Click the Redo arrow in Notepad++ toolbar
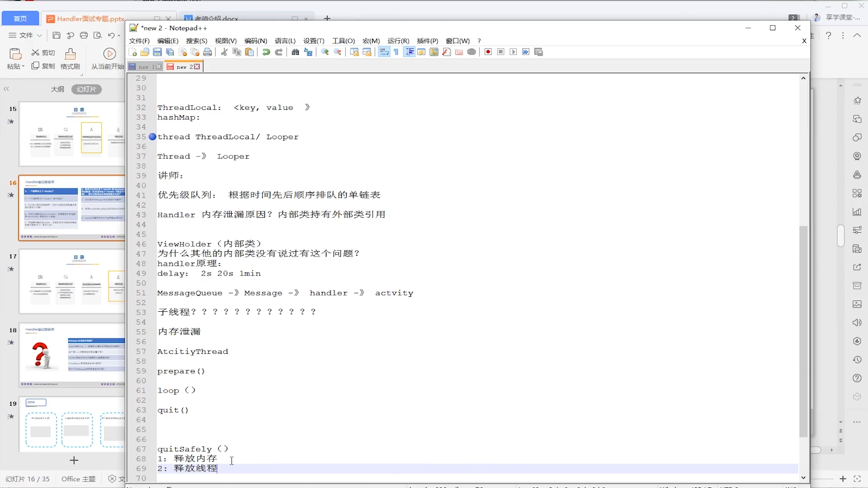This screenshot has height=488, width=868. pyautogui.click(x=279, y=52)
